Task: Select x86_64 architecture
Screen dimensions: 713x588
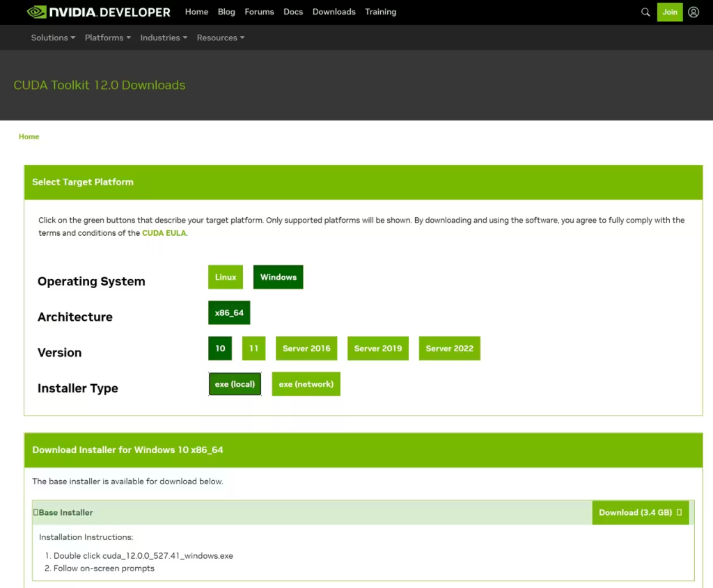Action: click(229, 312)
